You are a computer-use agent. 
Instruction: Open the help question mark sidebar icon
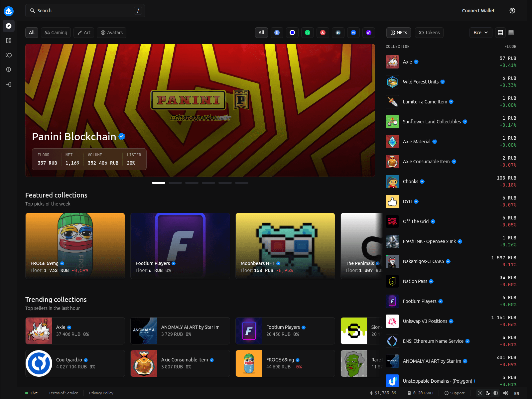point(9,70)
